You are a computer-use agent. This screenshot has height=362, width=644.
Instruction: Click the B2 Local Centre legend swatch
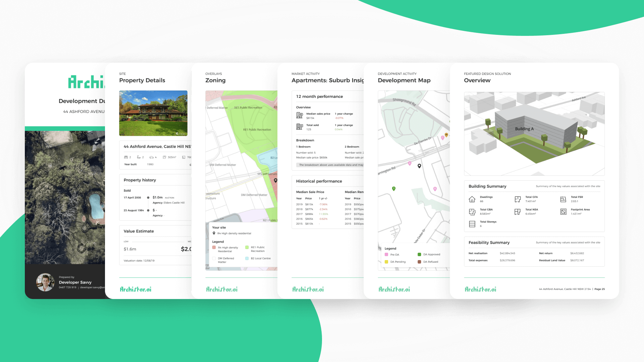pos(247,258)
